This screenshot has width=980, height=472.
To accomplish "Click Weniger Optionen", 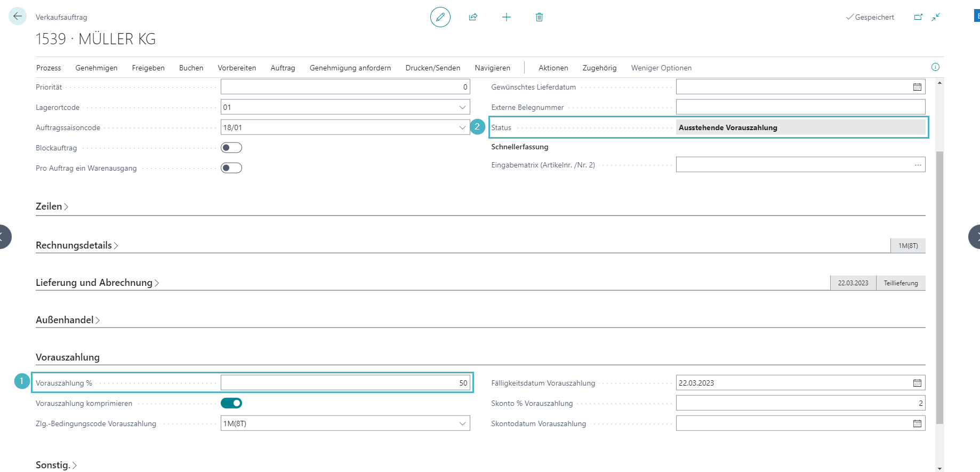I will pyautogui.click(x=661, y=68).
